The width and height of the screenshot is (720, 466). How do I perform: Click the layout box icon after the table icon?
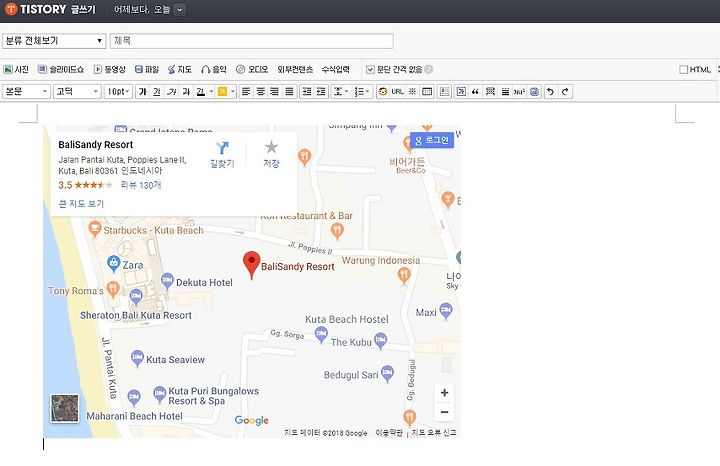coord(444,92)
